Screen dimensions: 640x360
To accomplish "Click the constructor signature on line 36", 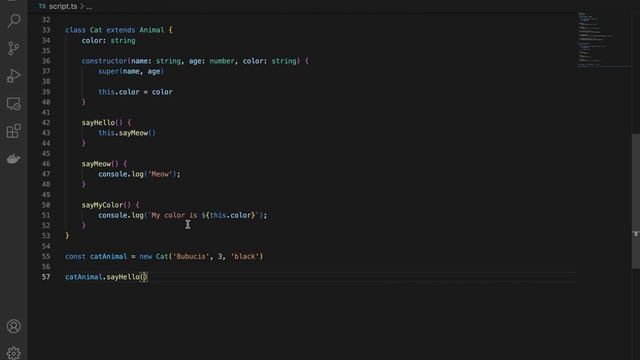I will pos(195,61).
